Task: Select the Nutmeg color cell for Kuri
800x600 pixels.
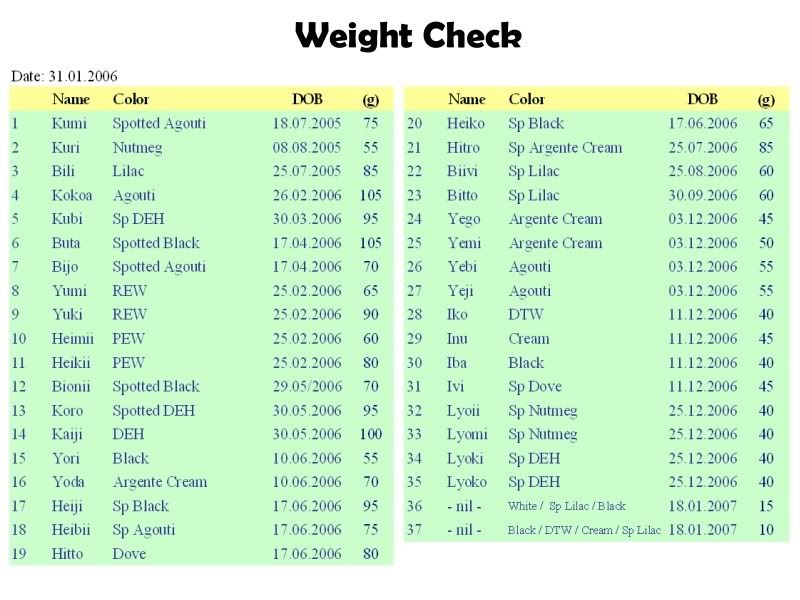Action: tap(137, 147)
